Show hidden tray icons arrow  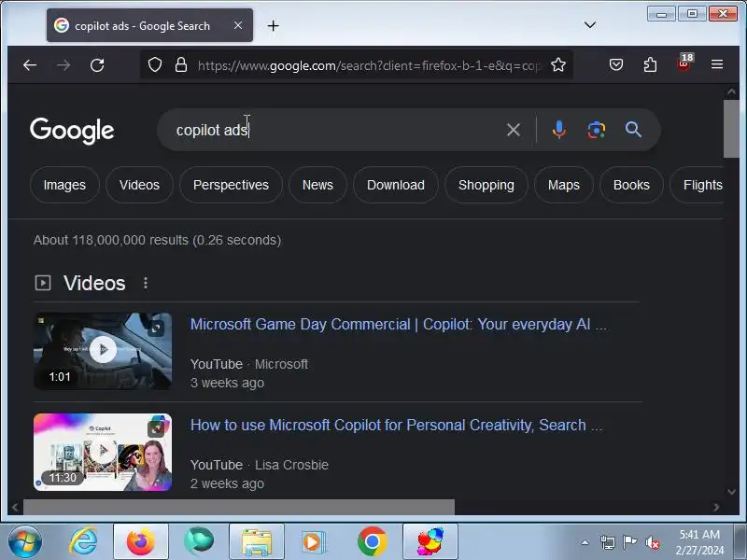point(585,542)
